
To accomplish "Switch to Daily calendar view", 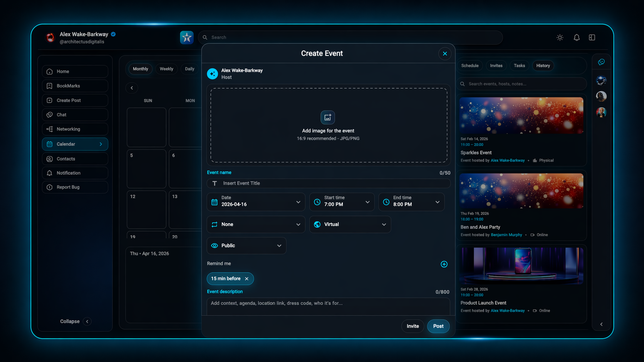I will [x=190, y=69].
